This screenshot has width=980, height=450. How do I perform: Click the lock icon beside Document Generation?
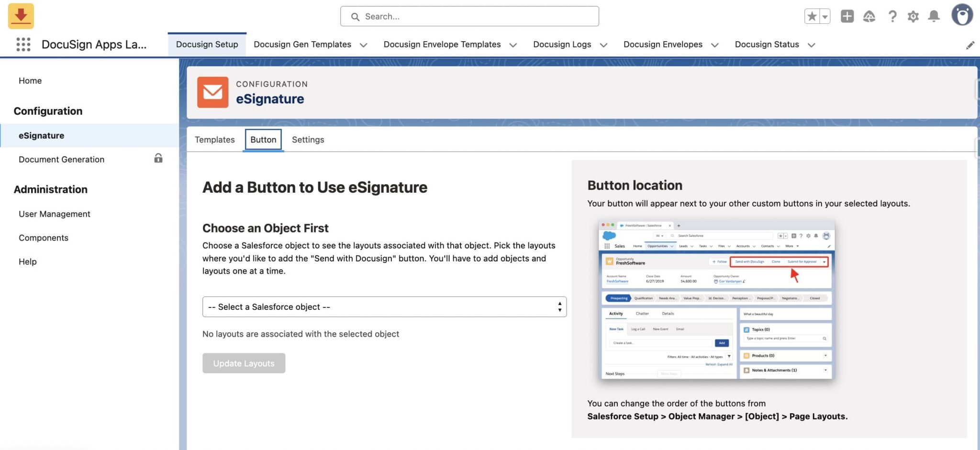[158, 158]
